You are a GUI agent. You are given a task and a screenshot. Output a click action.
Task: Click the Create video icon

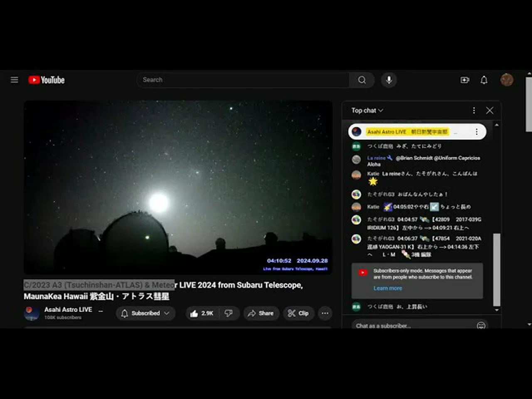tap(465, 80)
